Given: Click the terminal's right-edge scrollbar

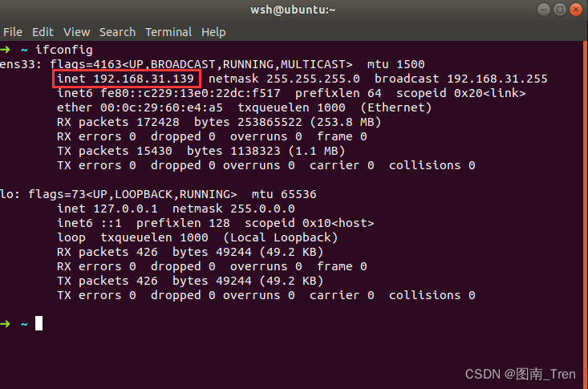Looking at the screenshot, I should click(586, 214).
